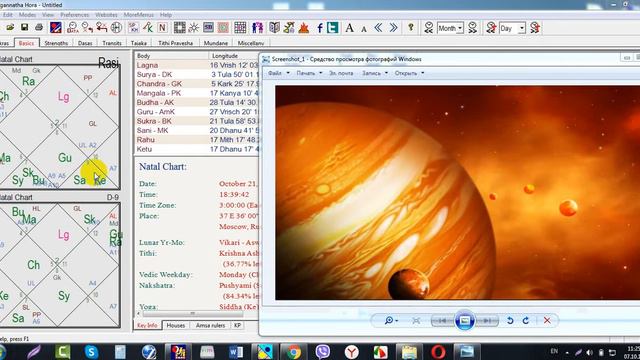Open the zoom magnifier dropdown in photo viewer
The height and width of the screenshot is (360, 640).
[x=391, y=320]
